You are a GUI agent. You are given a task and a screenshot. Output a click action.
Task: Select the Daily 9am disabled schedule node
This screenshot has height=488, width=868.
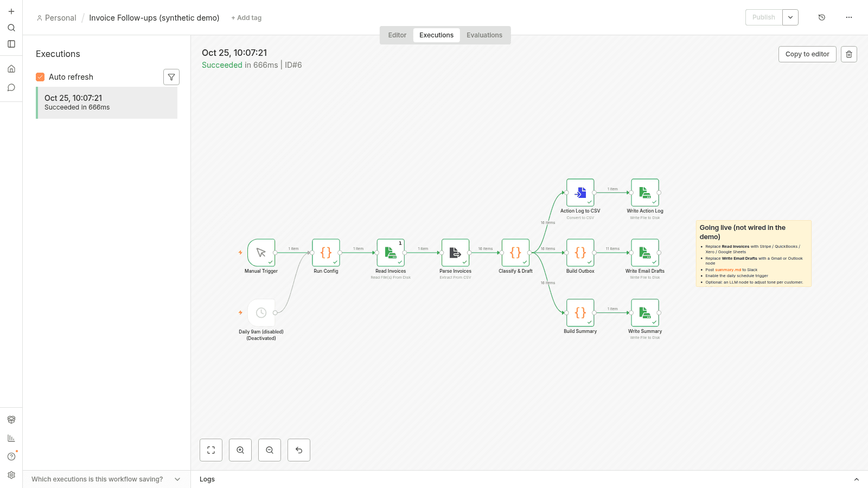[261, 313]
